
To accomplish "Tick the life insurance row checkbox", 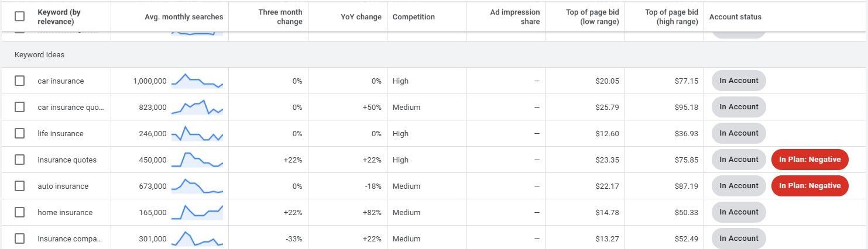I will point(19,133).
